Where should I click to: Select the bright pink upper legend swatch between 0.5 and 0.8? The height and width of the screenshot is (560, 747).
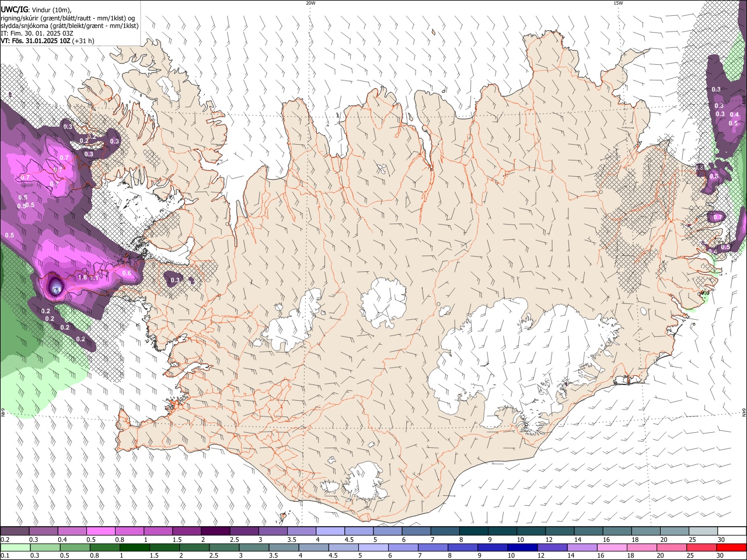point(100,531)
